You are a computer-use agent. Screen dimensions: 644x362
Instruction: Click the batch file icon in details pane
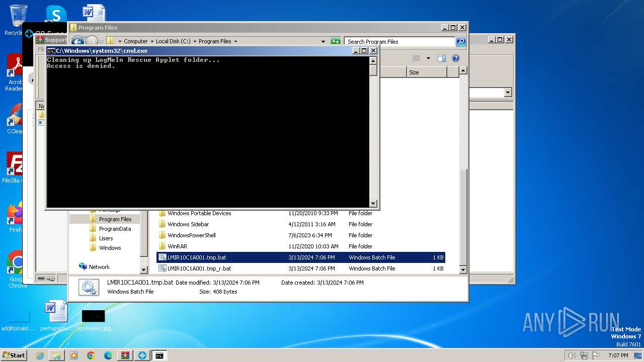pos(89,287)
